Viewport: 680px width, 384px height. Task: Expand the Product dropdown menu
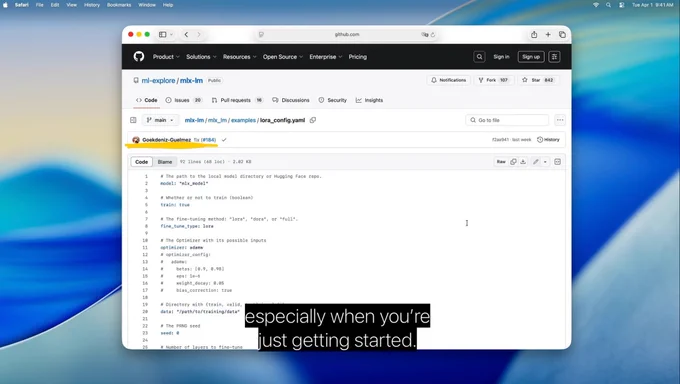click(166, 57)
